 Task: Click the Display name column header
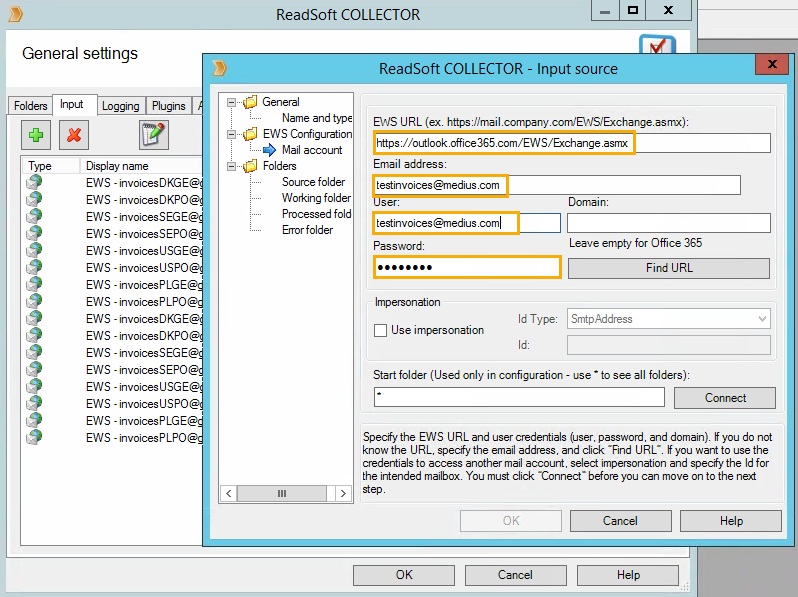click(x=141, y=166)
